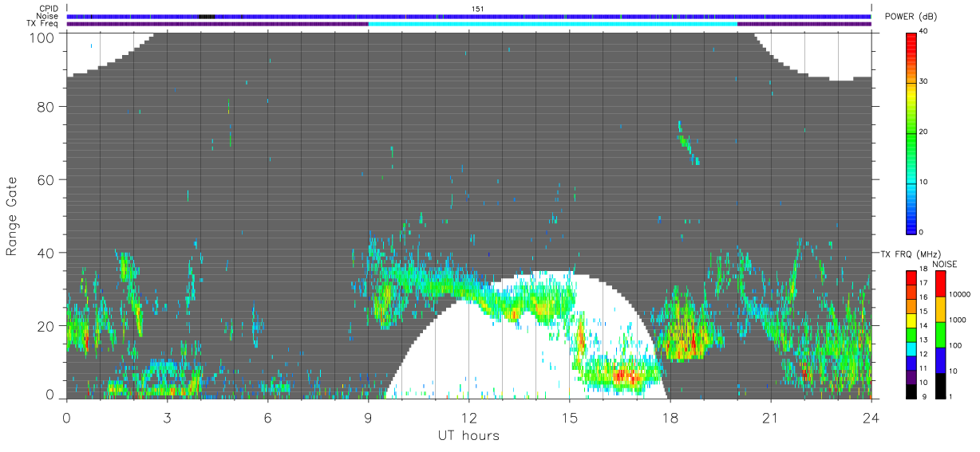Click the power colorbar label 20
This screenshot has height=452, width=980.
[x=924, y=132]
